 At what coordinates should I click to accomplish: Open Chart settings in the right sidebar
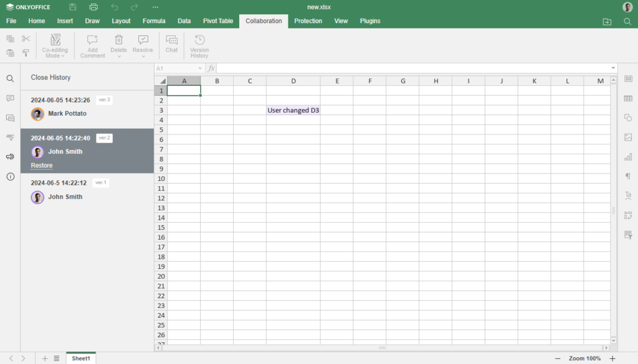628,156
